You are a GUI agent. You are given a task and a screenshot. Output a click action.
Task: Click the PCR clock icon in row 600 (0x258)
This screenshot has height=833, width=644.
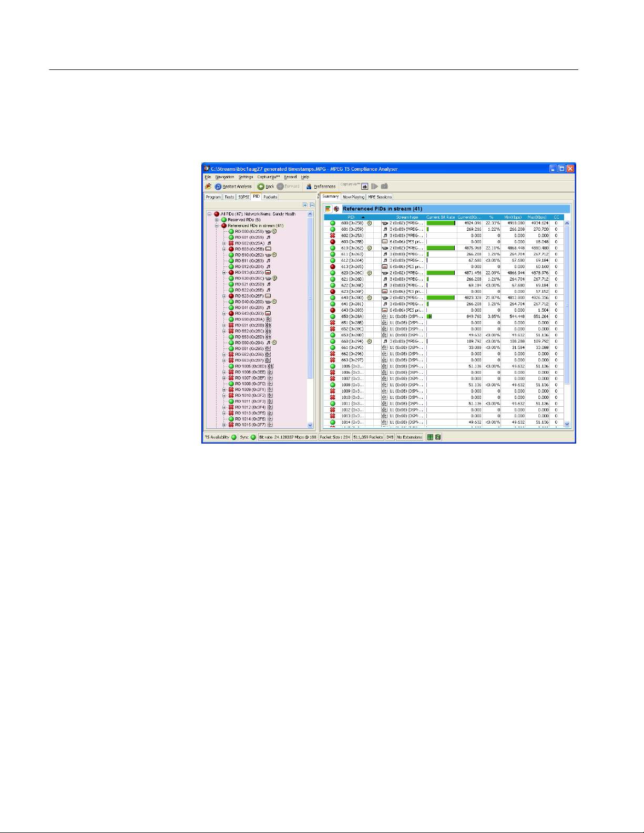pos(370,223)
